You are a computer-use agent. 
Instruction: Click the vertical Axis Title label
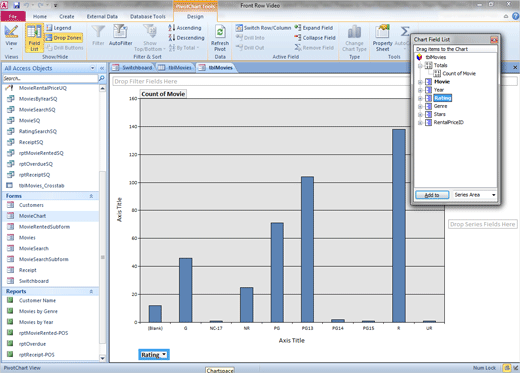click(x=119, y=210)
